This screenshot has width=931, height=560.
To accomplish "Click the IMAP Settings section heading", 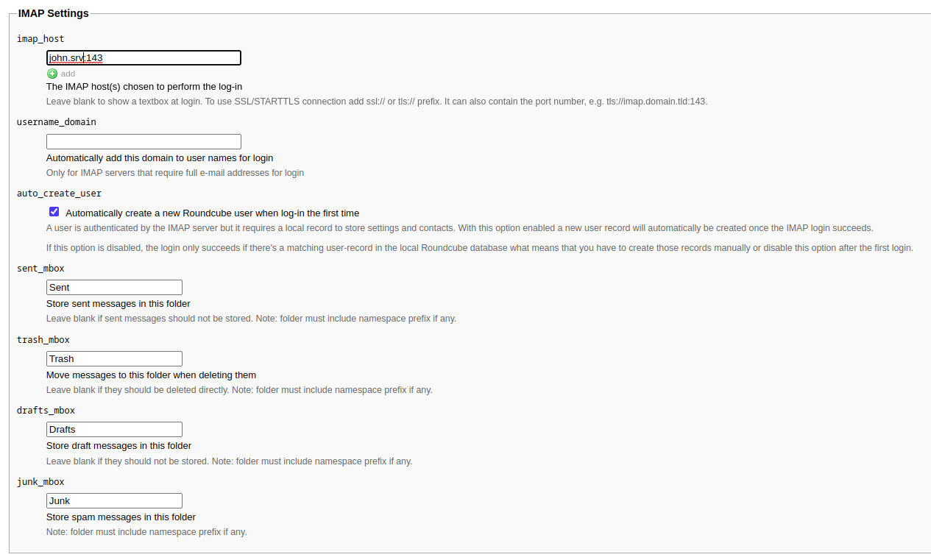I will [53, 13].
